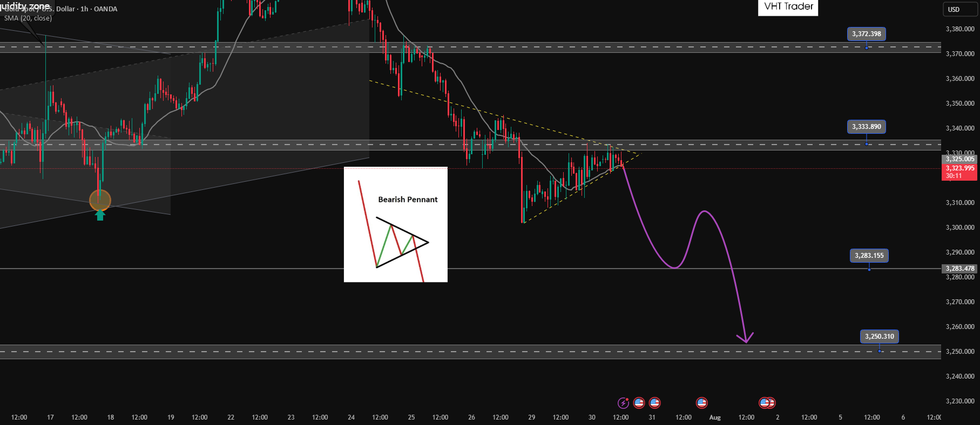Click the SMA (20, close) indicator legend
The image size is (980, 425).
(28, 18)
